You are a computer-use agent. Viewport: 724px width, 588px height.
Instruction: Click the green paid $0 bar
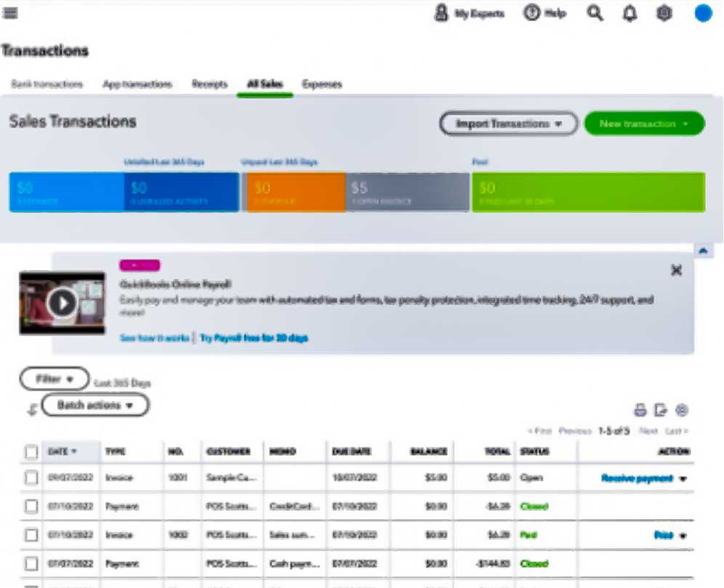[588, 193]
